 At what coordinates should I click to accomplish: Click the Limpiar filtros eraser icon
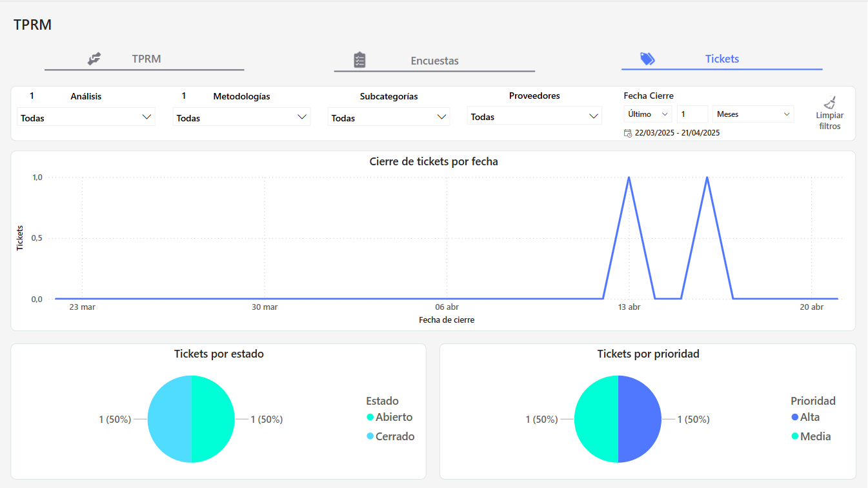[830, 102]
